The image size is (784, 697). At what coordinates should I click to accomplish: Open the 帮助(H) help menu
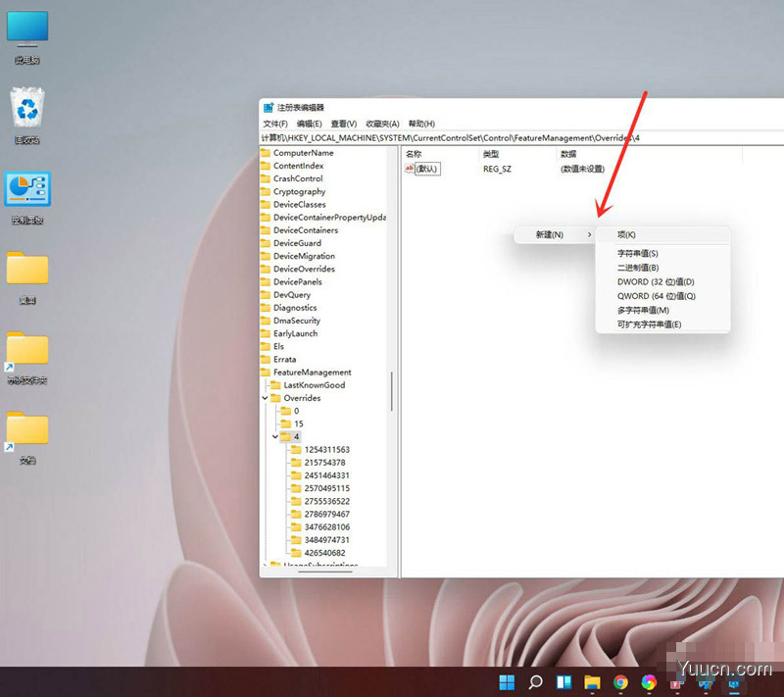421,124
